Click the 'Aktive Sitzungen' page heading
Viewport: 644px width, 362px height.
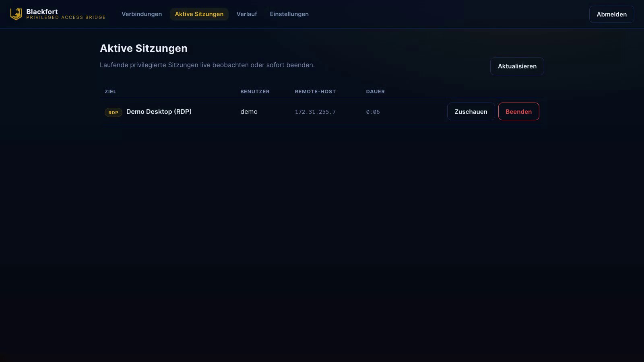[x=144, y=48]
